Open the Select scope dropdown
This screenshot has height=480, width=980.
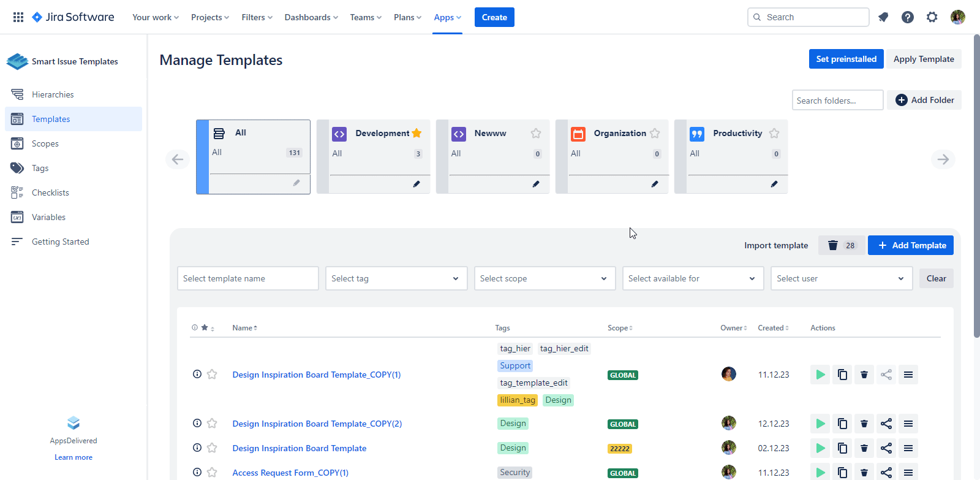545,278
